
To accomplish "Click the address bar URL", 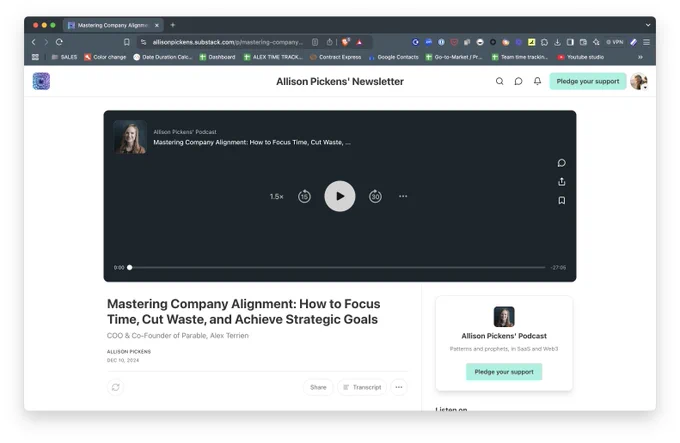I will pyautogui.click(x=227, y=42).
